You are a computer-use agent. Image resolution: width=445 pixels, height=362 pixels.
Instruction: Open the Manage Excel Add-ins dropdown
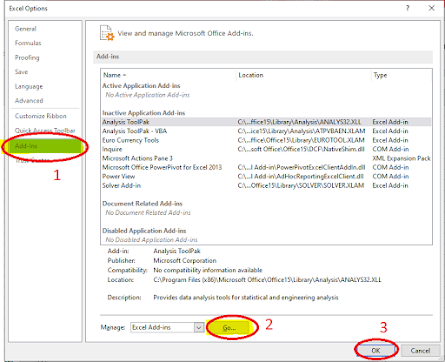click(x=199, y=328)
